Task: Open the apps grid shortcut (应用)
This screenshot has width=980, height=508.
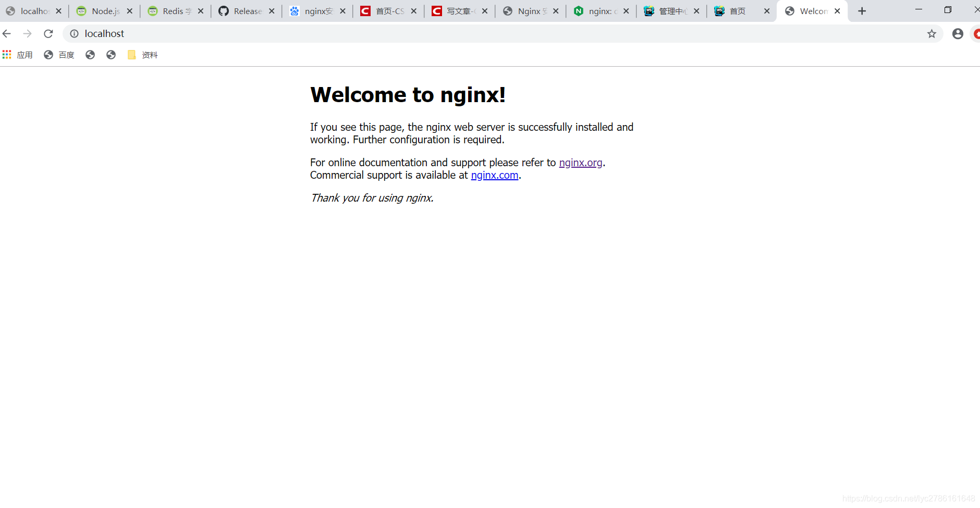Action: coord(18,55)
